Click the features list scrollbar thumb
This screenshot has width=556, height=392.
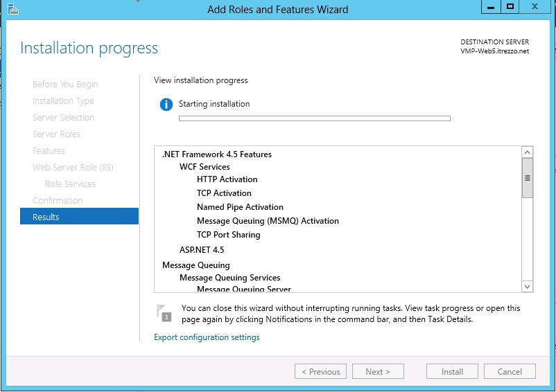coord(528,178)
